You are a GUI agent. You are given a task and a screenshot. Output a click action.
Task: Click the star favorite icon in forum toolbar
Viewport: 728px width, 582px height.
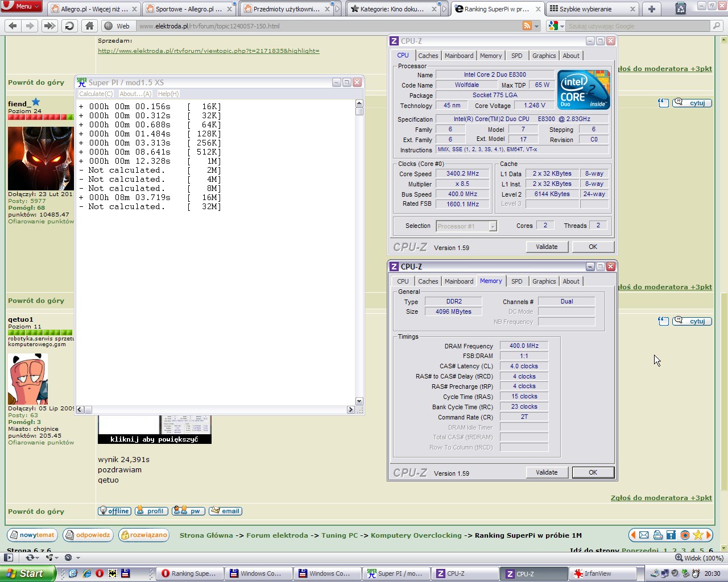(x=698, y=535)
